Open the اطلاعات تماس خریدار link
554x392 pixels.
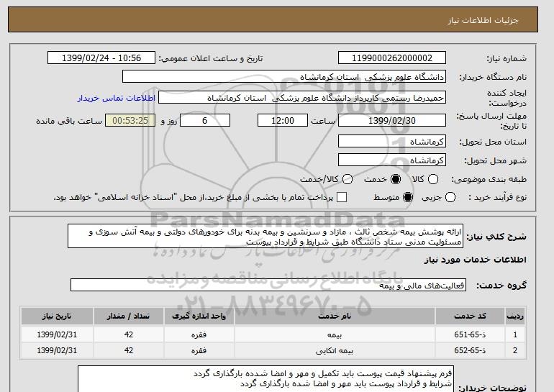pos(117,98)
